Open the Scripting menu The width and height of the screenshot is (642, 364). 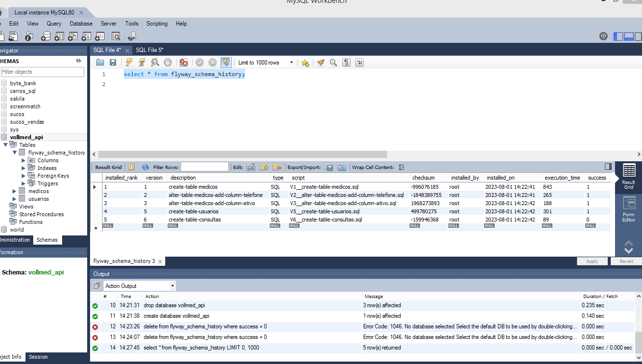coord(157,24)
